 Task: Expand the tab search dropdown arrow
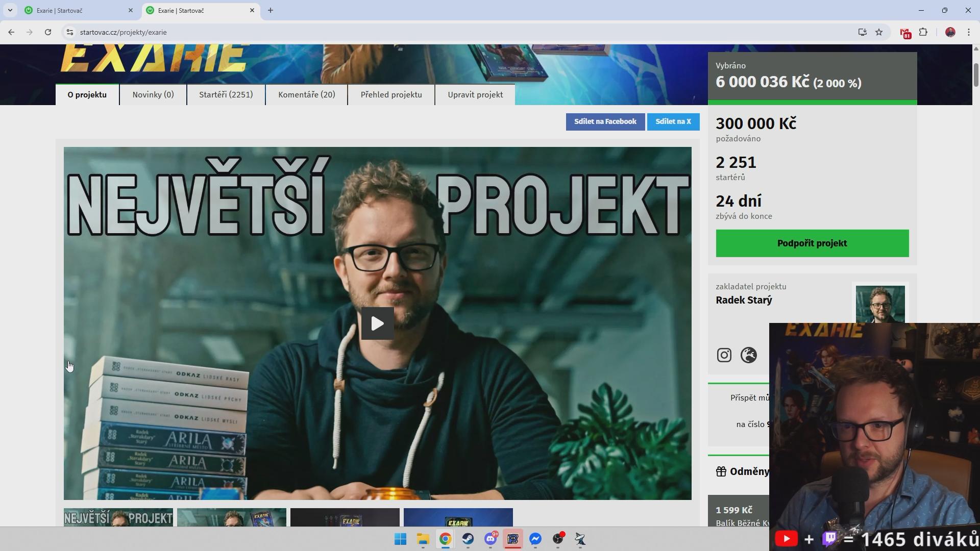coord(10,10)
